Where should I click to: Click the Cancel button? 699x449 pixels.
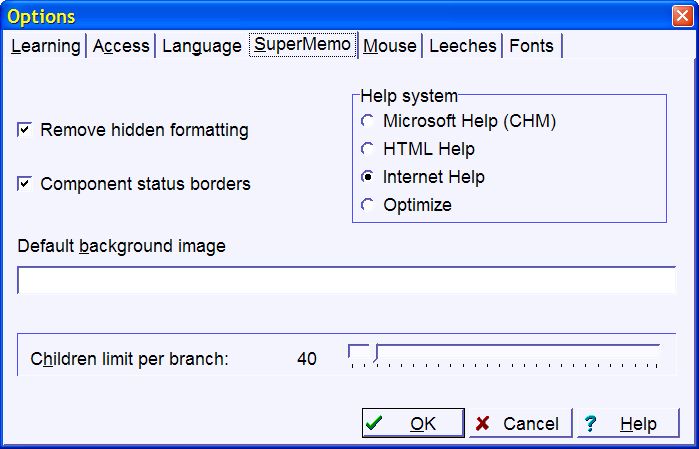coord(520,423)
